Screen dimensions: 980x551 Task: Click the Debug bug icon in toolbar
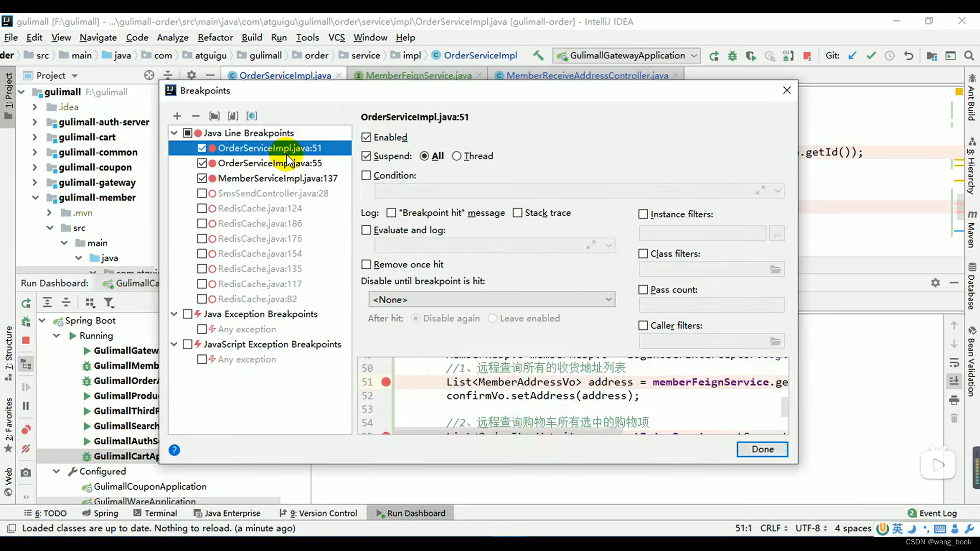pyautogui.click(x=732, y=56)
